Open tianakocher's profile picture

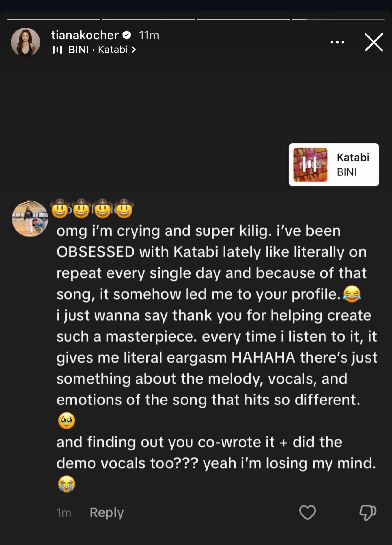26,42
